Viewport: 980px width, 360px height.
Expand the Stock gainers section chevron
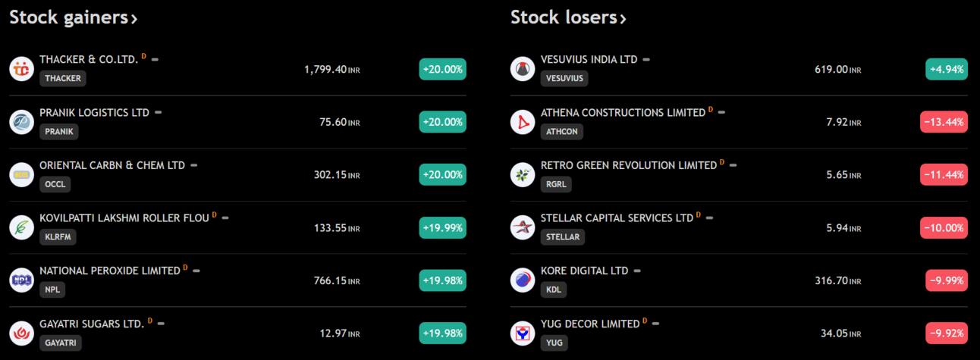click(134, 19)
